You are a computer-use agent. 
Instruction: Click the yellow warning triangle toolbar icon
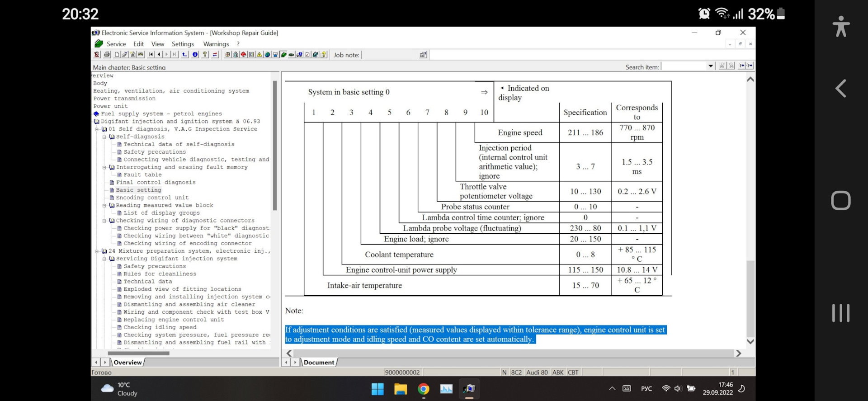coord(259,55)
